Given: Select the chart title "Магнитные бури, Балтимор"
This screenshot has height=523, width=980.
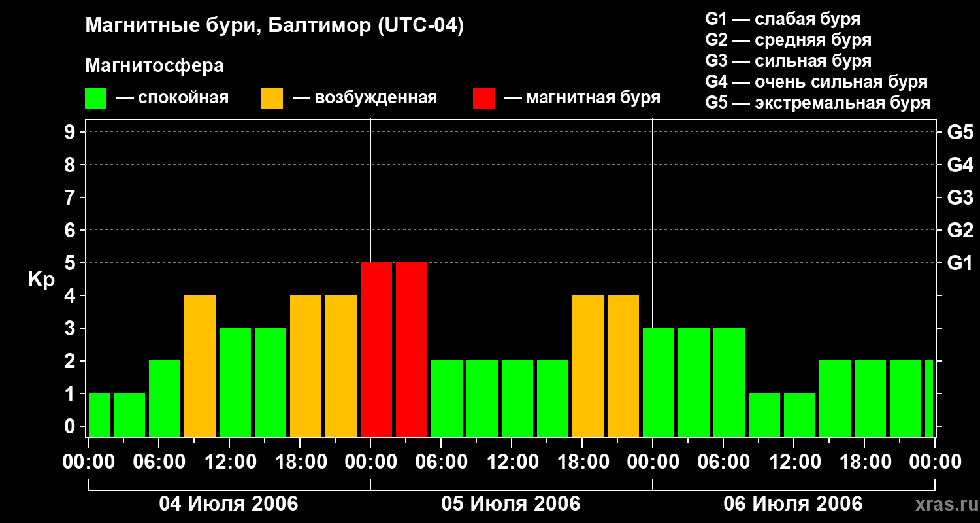Looking at the screenshot, I should 274,26.
